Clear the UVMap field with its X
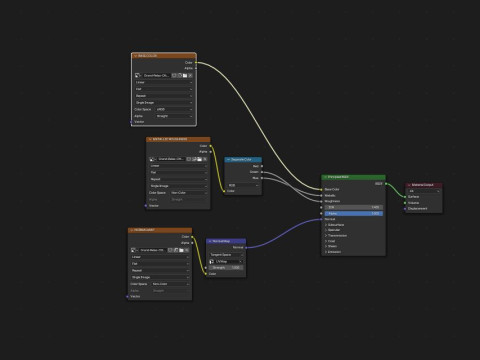Screen dimensions: 480x360 pyautogui.click(x=240, y=262)
